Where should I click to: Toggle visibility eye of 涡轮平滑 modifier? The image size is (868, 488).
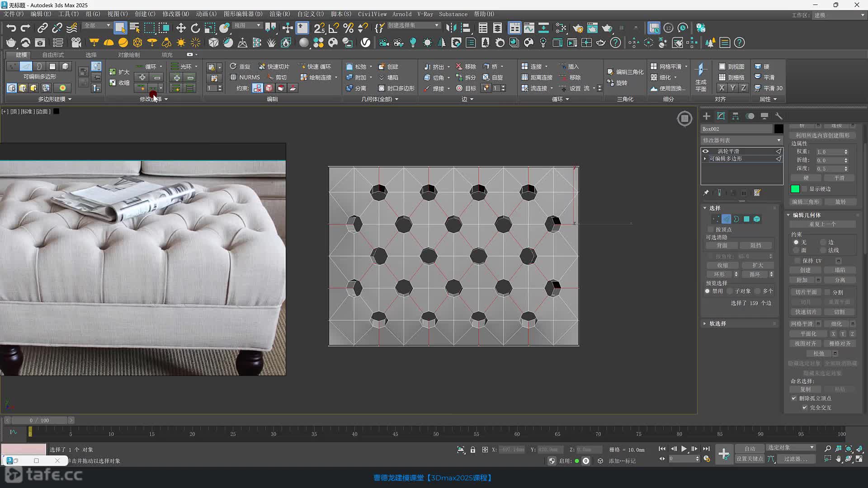pos(705,151)
